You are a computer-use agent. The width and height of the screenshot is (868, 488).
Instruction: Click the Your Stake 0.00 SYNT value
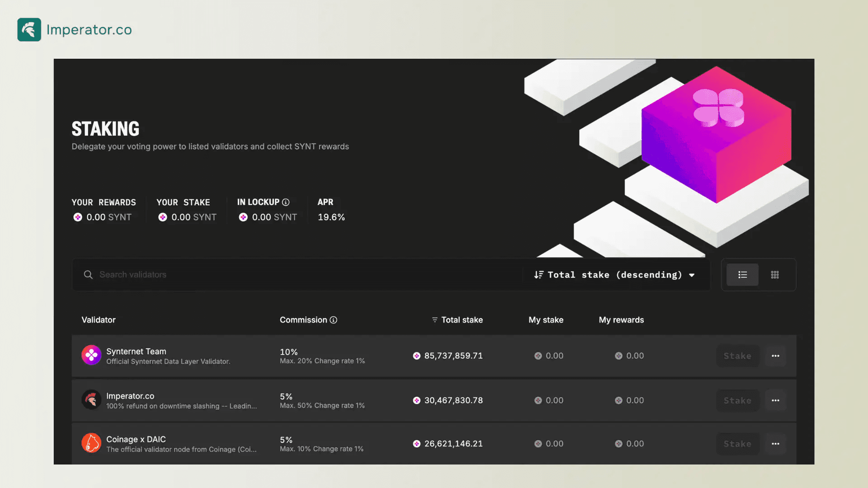pyautogui.click(x=194, y=217)
